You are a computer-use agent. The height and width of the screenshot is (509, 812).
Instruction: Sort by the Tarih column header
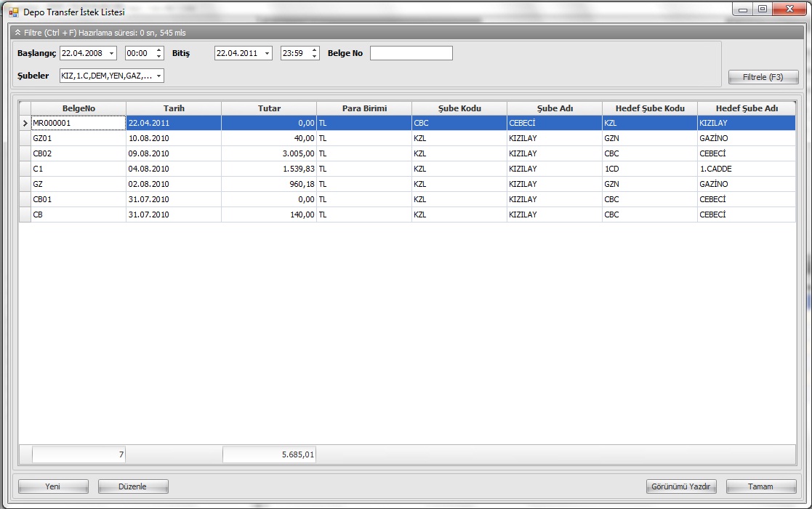click(x=174, y=108)
